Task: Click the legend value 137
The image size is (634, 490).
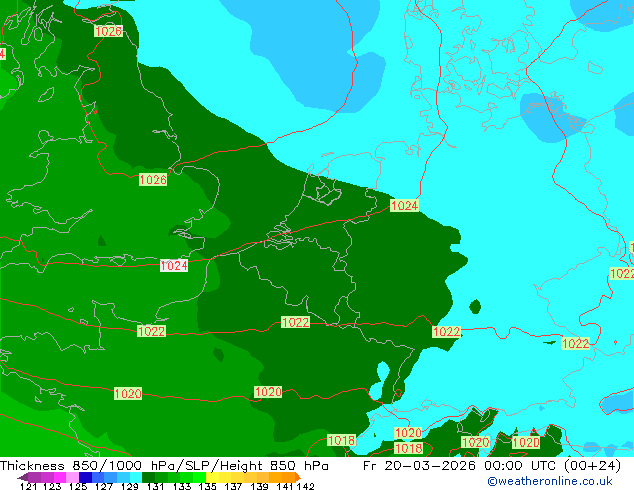Action: coord(232,486)
